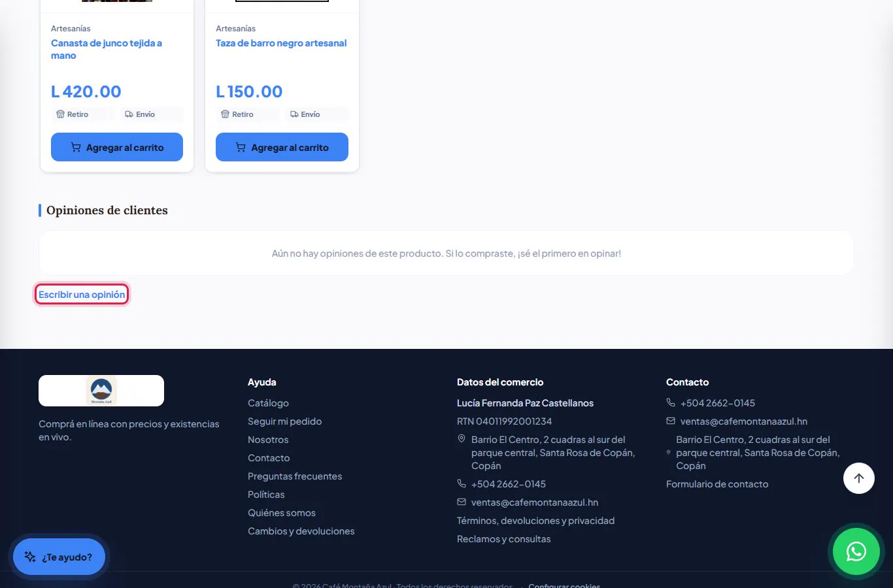Screen dimensions: 893x588
Task: Click Escribir una opinión link
Action: 82,295
